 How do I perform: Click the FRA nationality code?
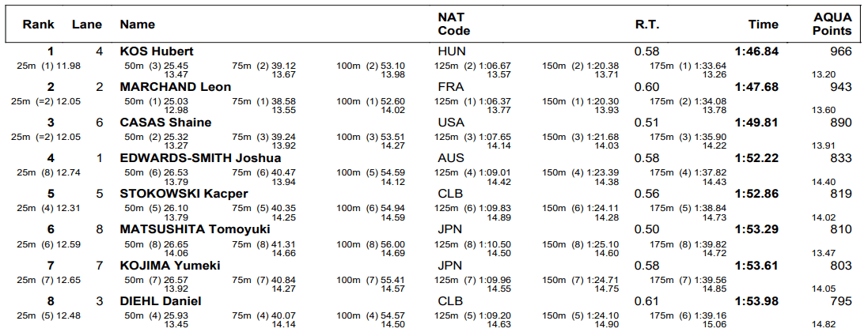click(x=449, y=87)
